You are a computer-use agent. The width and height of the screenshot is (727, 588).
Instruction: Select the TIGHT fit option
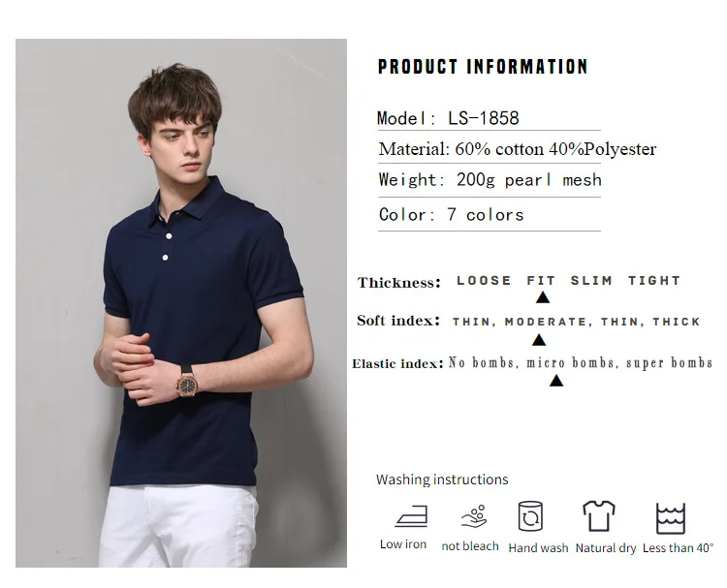click(x=653, y=280)
